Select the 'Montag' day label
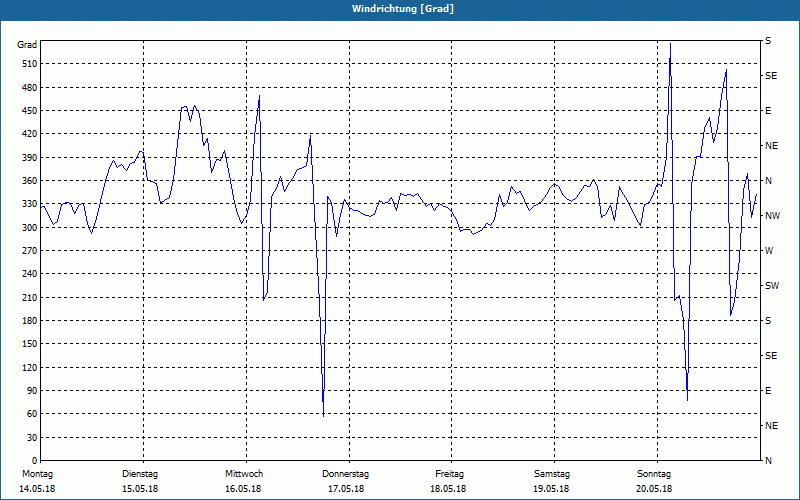800x500 pixels. coord(37,474)
